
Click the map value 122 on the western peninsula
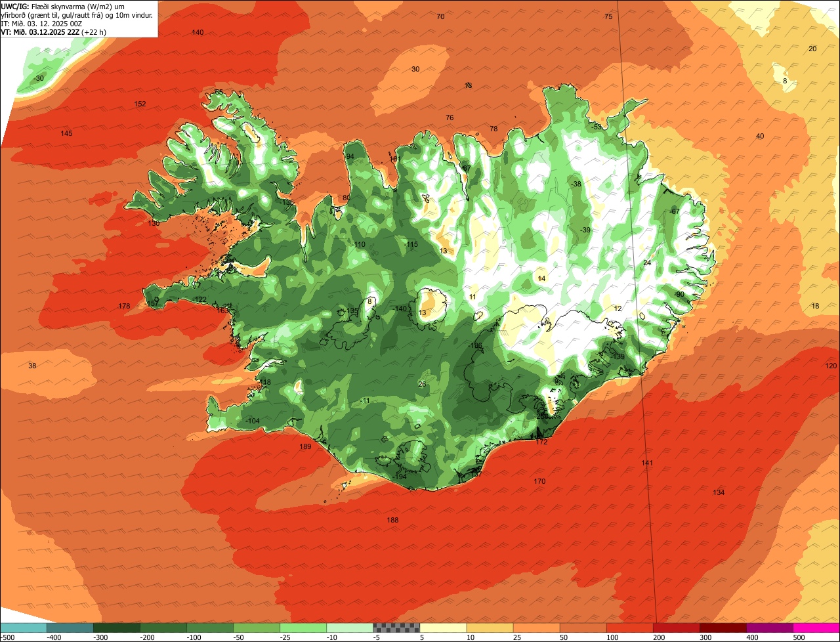tap(201, 299)
